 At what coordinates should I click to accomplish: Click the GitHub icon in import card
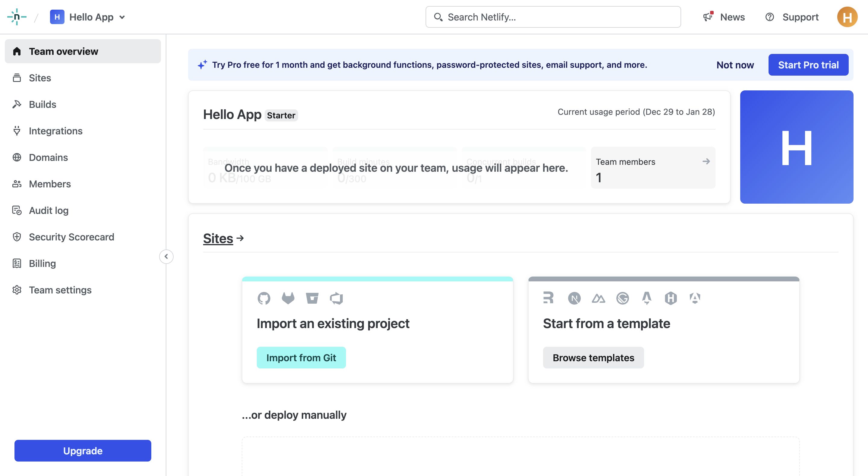point(264,298)
